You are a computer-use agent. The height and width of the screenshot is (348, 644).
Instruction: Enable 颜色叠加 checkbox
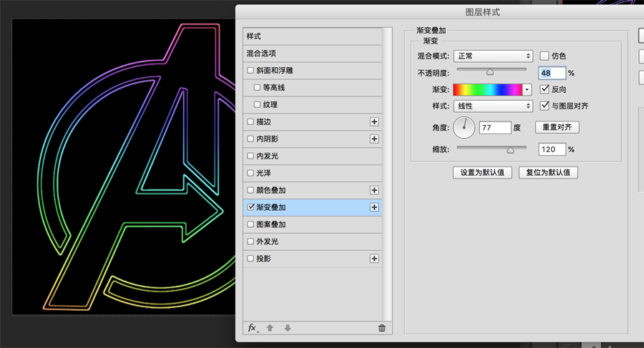(x=250, y=190)
